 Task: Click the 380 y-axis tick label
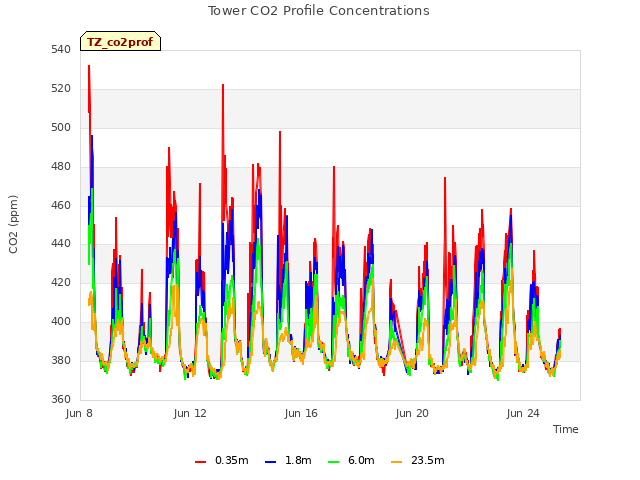(61, 360)
